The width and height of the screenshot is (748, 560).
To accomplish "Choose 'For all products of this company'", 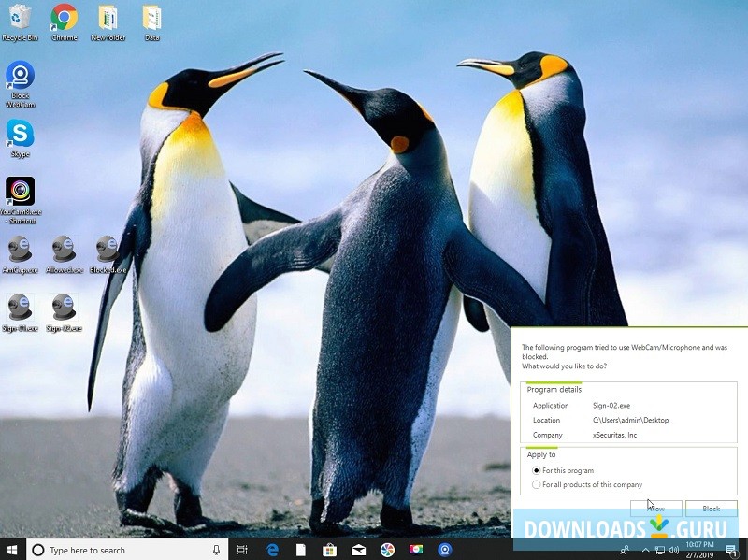I will tap(538, 484).
